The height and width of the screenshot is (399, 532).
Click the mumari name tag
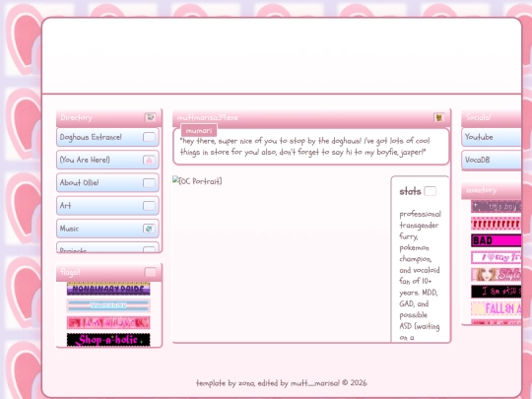(x=199, y=131)
